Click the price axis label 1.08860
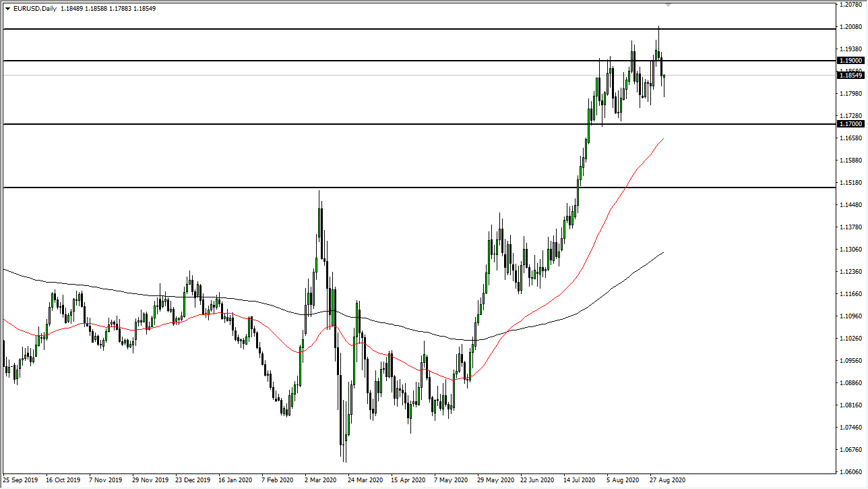The height and width of the screenshot is (489, 868). click(x=851, y=383)
